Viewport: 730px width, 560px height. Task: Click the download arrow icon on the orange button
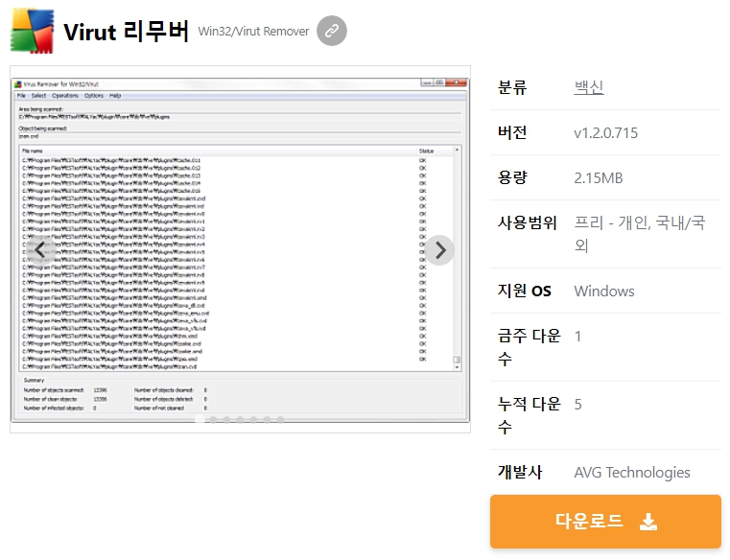pos(648,522)
